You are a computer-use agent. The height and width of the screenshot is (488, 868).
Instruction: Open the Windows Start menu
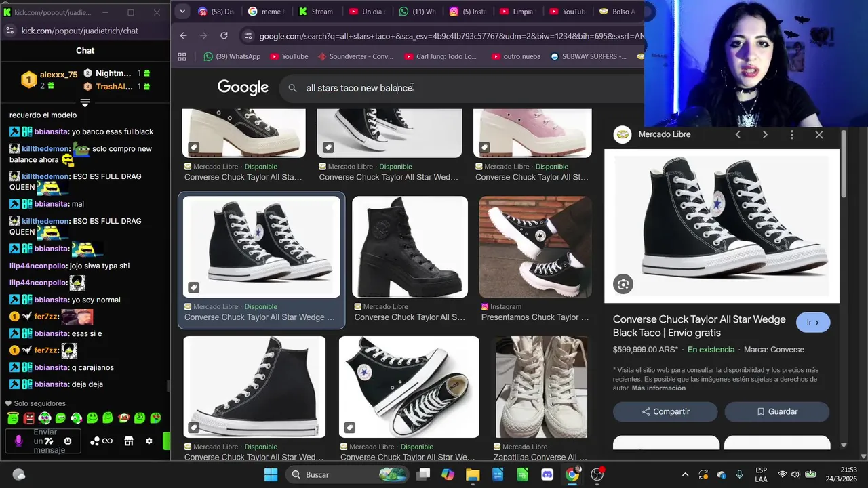pyautogui.click(x=271, y=474)
